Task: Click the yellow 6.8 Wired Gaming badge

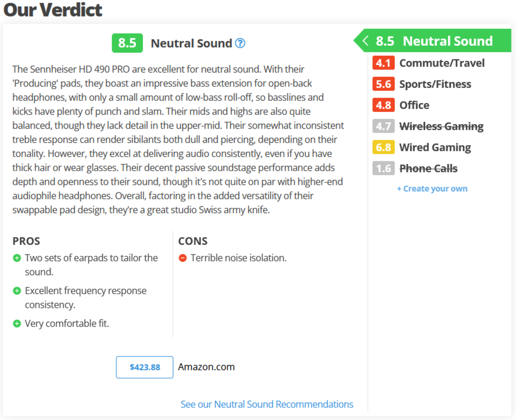Action: click(x=383, y=147)
